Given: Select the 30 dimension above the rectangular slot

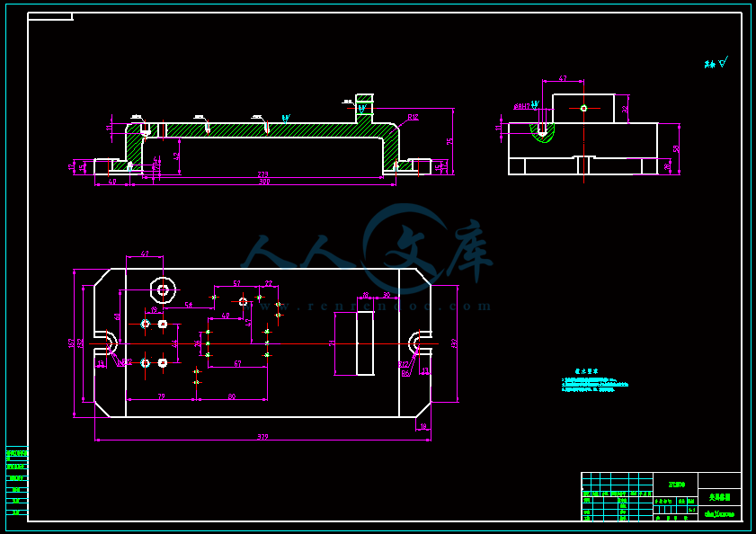Looking at the screenshot, I should click(x=387, y=295).
